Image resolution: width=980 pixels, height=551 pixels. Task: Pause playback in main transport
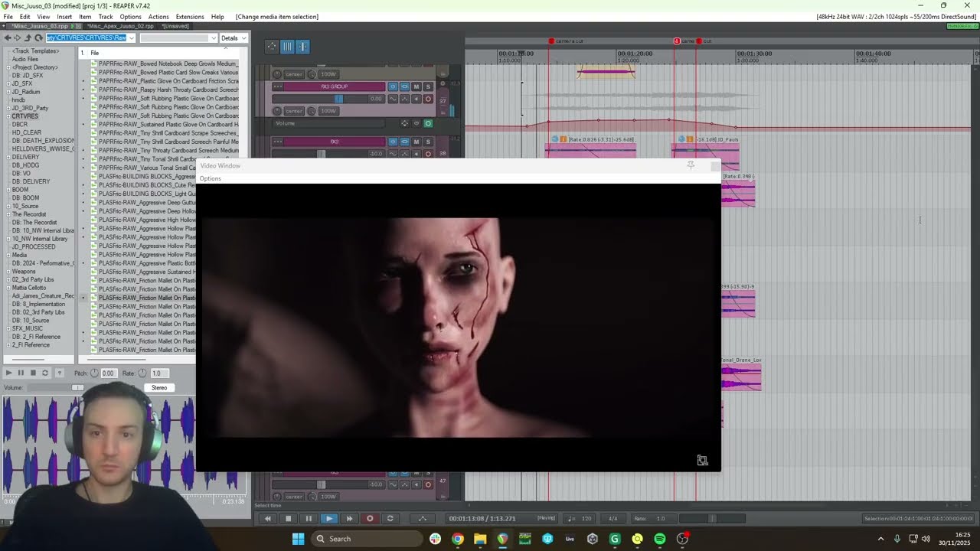(x=309, y=518)
